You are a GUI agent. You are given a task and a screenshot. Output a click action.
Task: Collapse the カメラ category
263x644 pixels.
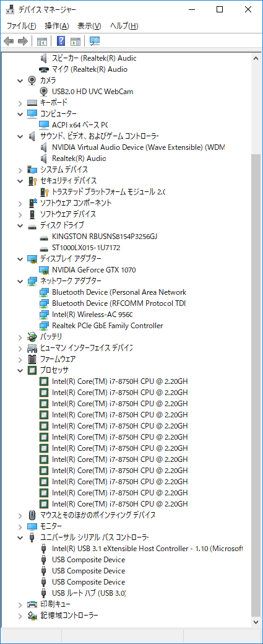pyautogui.click(x=20, y=80)
